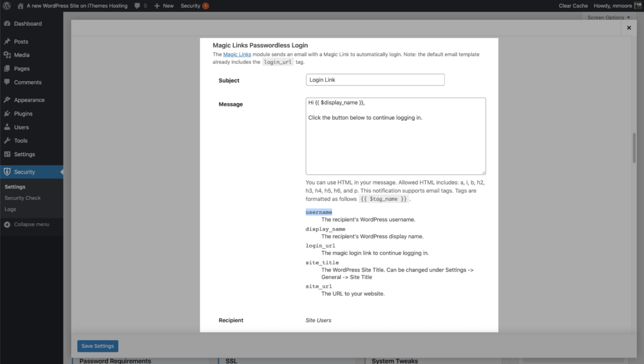
Task: Click Collapse menu text
Action: click(x=31, y=224)
